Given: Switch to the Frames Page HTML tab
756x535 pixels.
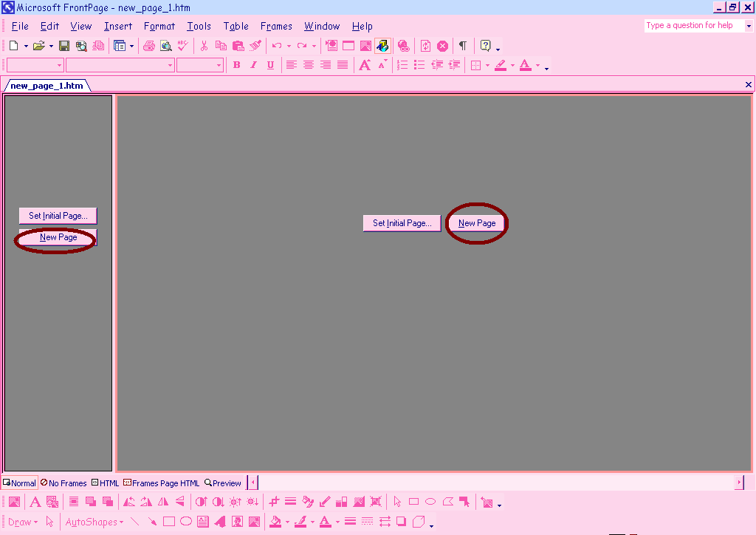Looking at the screenshot, I should (x=162, y=483).
